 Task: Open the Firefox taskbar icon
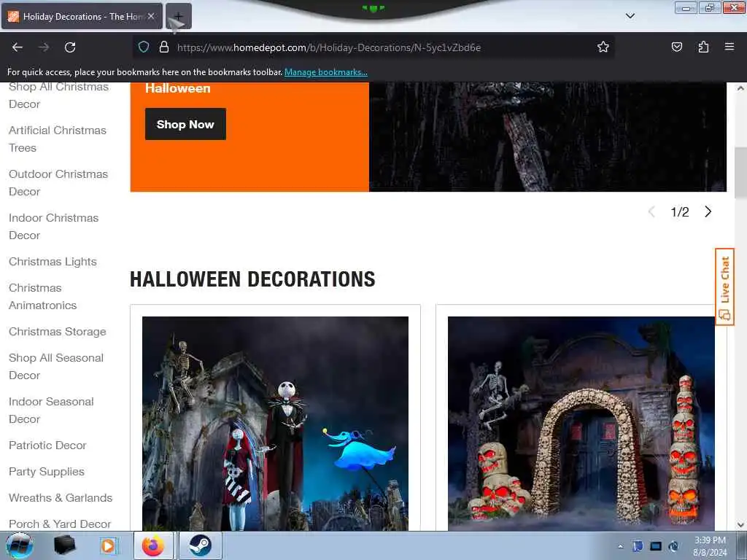153,545
